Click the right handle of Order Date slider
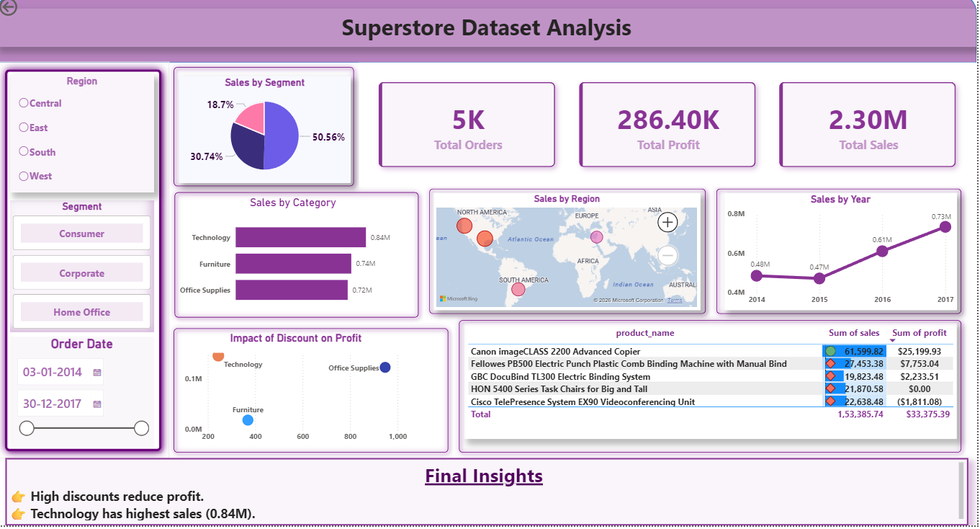This screenshot has height=529, width=980. 142,428
